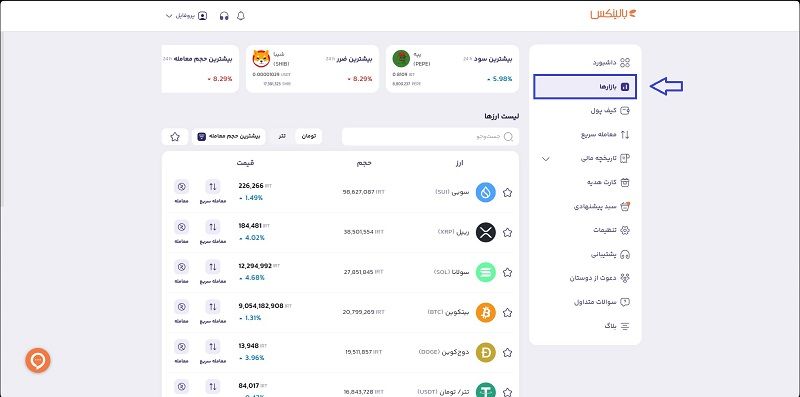Open the Wallet (کیف پول) sidebar item
The image size is (800, 397).
(611, 110)
